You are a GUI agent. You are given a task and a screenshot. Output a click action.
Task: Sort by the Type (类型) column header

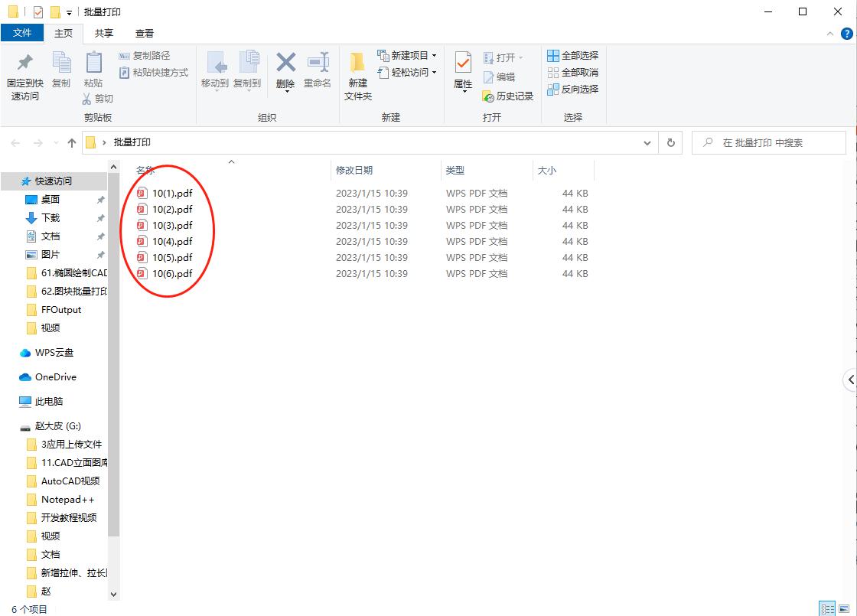pyautogui.click(x=455, y=170)
